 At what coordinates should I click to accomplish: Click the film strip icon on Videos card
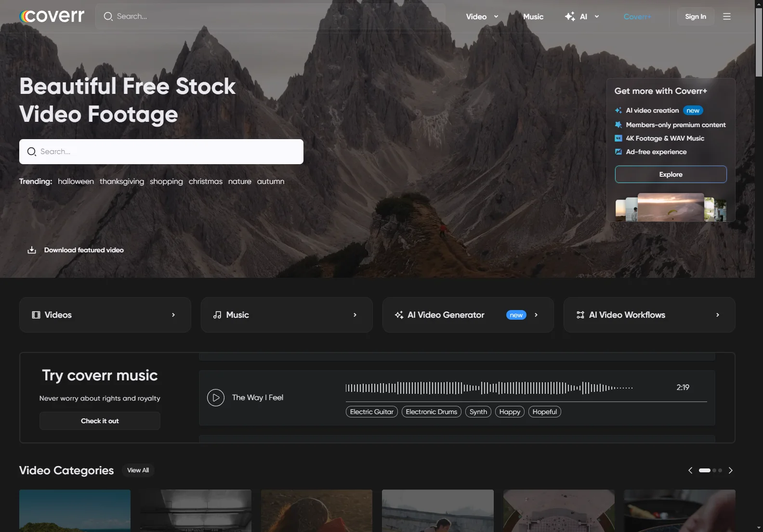click(36, 315)
